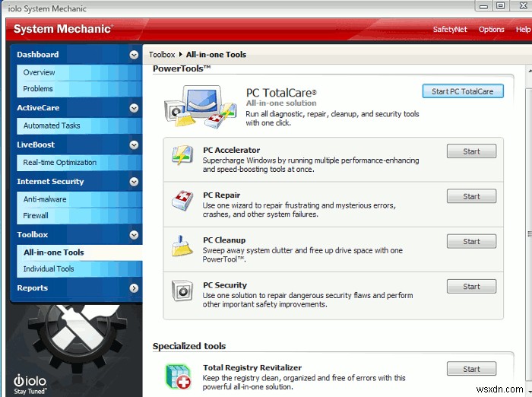The image size is (532, 397).
Task: Click the PC Cleanup broom icon
Action: click(x=182, y=246)
